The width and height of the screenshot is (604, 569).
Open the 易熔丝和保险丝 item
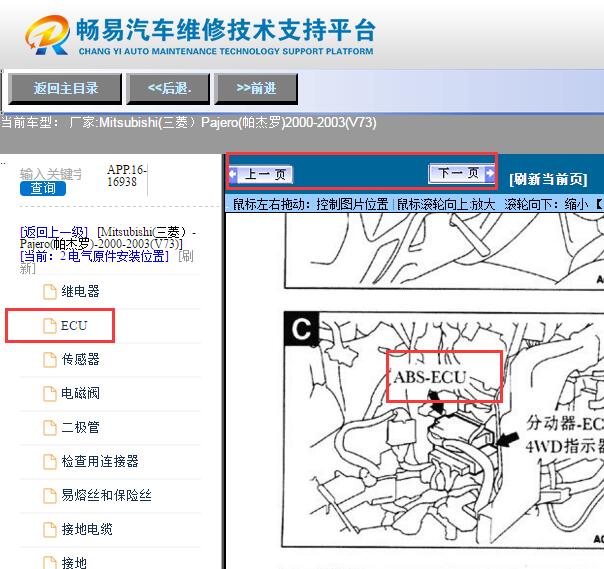pos(106,495)
